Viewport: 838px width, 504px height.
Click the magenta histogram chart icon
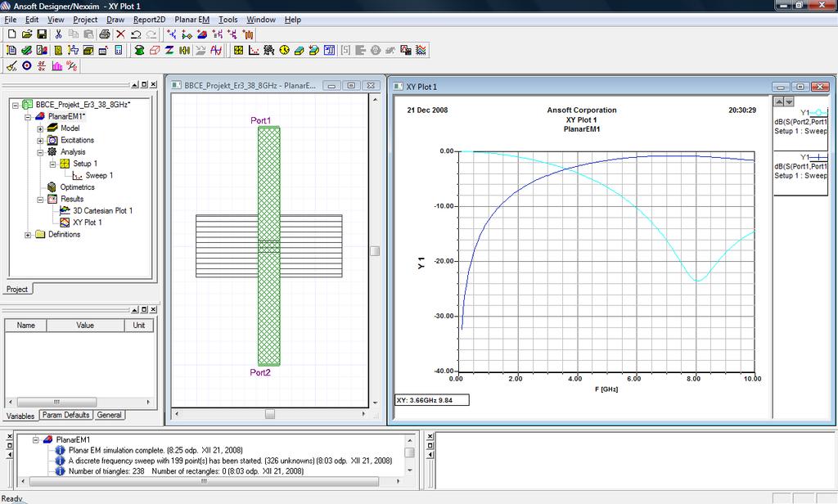pos(57,65)
